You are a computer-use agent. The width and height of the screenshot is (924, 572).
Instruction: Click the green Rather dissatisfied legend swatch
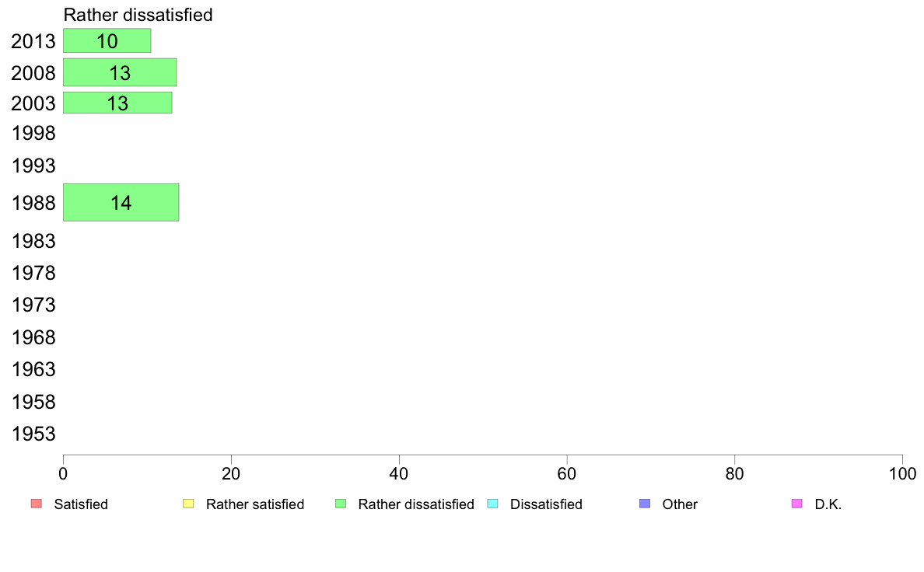pos(341,504)
